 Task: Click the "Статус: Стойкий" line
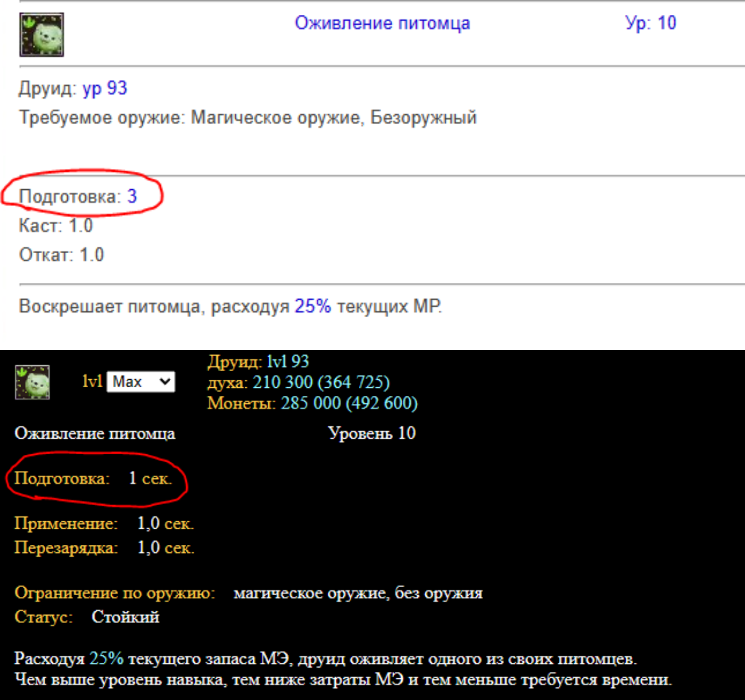tap(87, 617)
